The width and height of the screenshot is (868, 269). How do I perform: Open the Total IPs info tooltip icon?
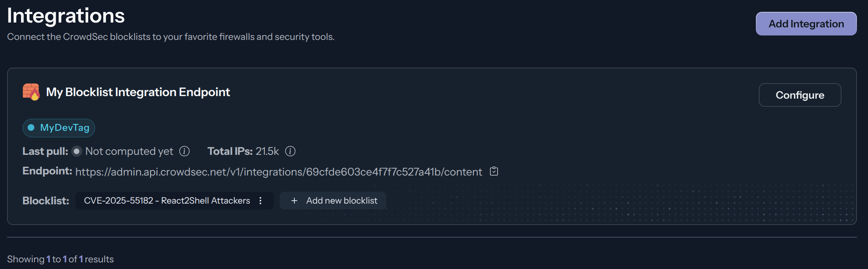(290, 151)
